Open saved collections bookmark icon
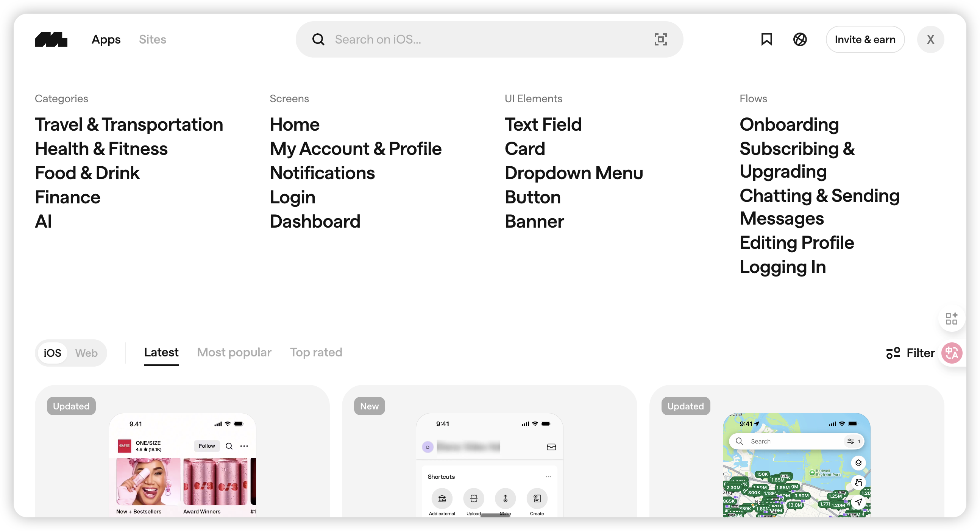 click(x=766, y=40)
